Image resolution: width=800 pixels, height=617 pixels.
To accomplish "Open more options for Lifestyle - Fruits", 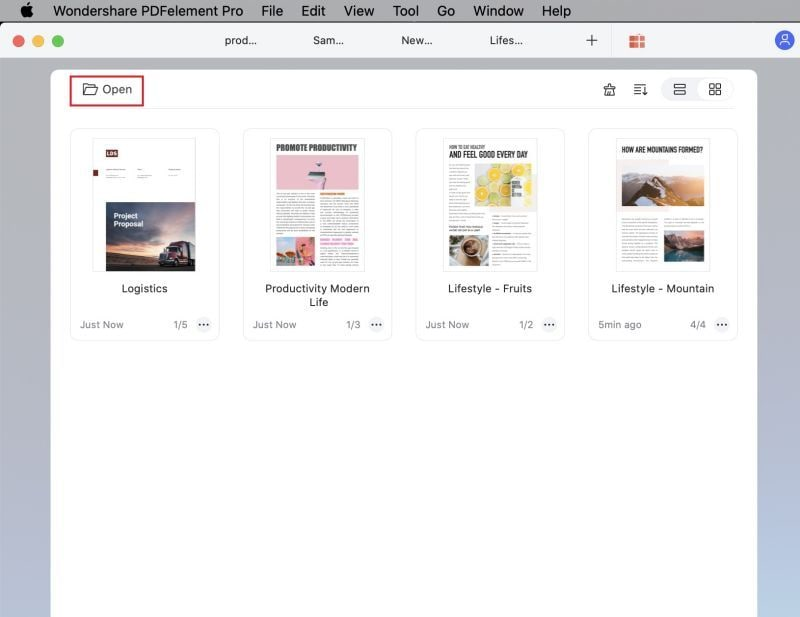I will click(549, 324).
